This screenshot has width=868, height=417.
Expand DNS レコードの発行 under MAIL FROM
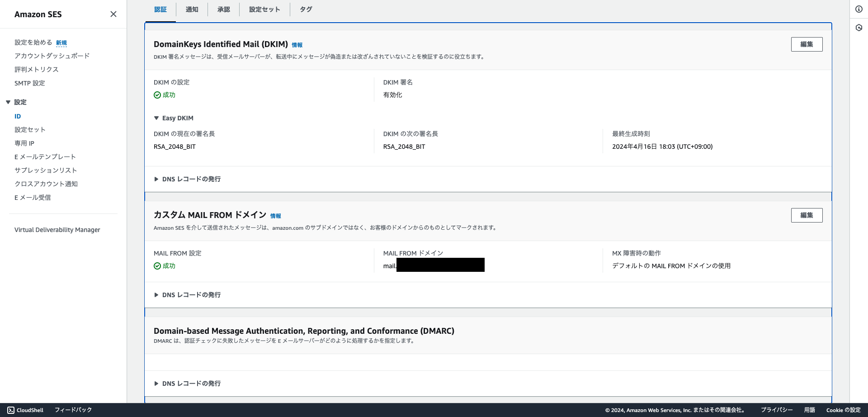pyautogui.click(x=187, y=295)
